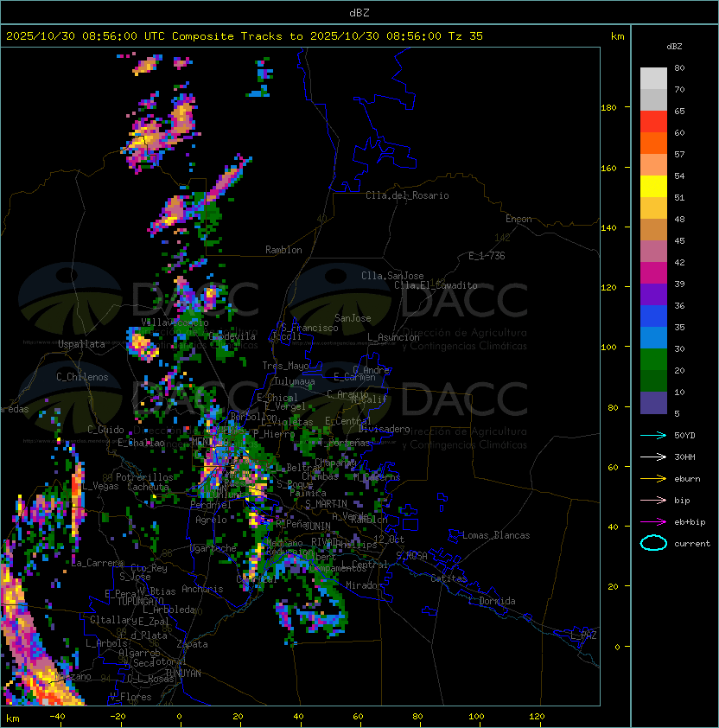Click the Zapata location label
Viewport: 719px width, 728px height.
[x=192, y=644]
